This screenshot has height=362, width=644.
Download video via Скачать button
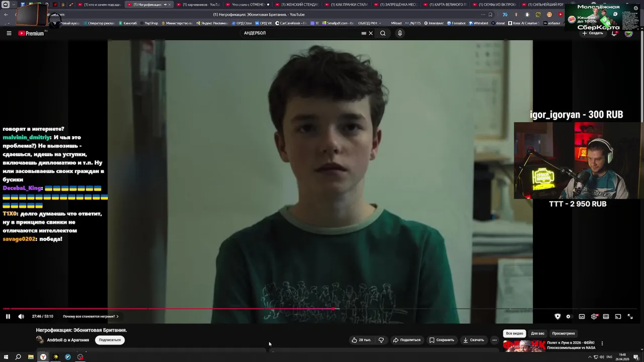473,340
